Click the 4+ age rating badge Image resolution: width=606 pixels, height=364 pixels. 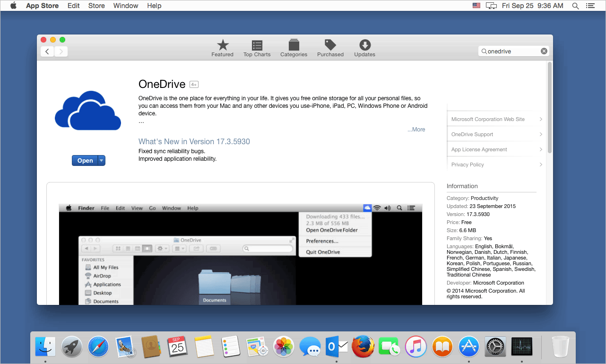click(194, 85)
